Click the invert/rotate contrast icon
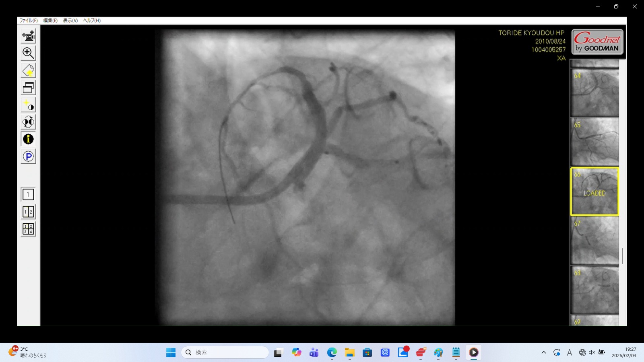The image size is (644, 362). (x=28, y=122)
